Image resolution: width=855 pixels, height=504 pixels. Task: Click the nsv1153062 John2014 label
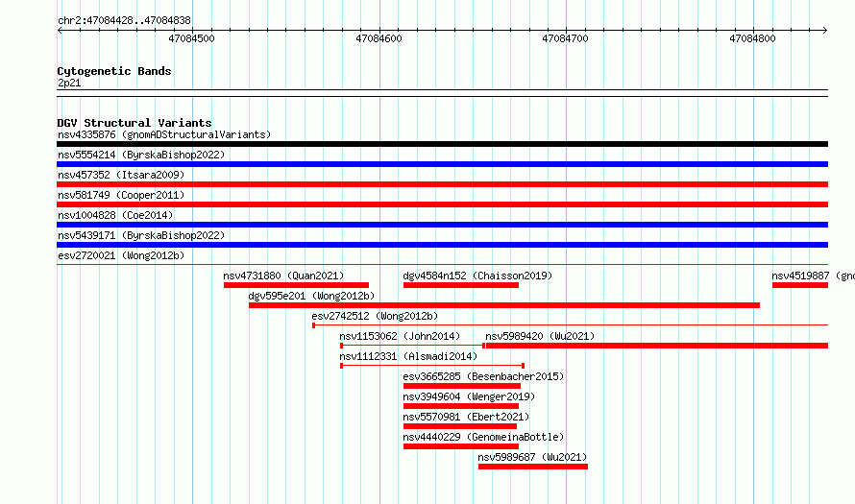[400, 336]
